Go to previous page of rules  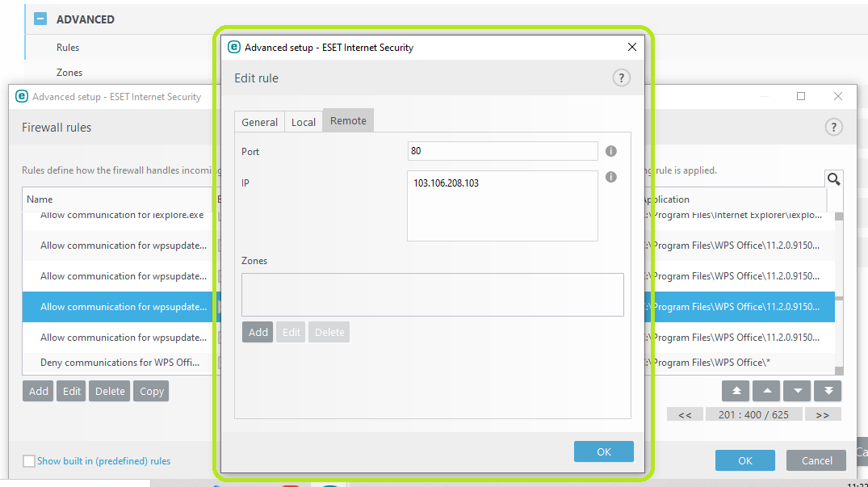(685, 414)
